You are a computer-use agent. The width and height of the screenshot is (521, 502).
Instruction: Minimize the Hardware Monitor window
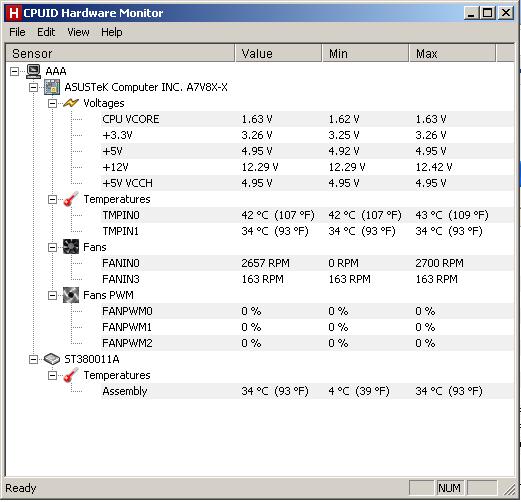point(471,13)
